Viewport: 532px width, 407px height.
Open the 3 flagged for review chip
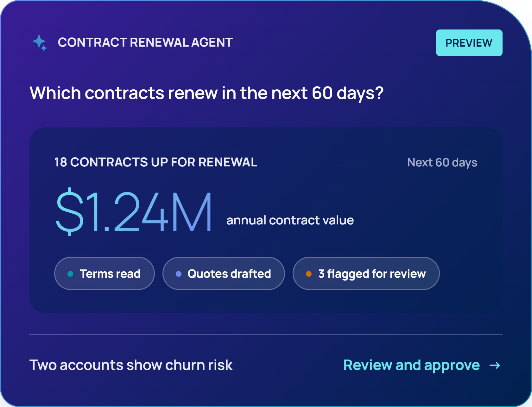pyautogui.click(x=366, y=273)
